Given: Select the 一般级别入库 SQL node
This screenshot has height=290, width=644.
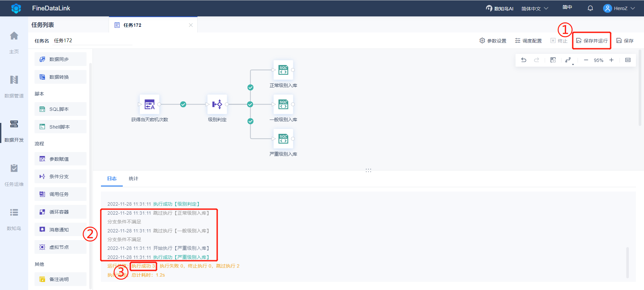Looking at the screenshot, I should point(283,104).
